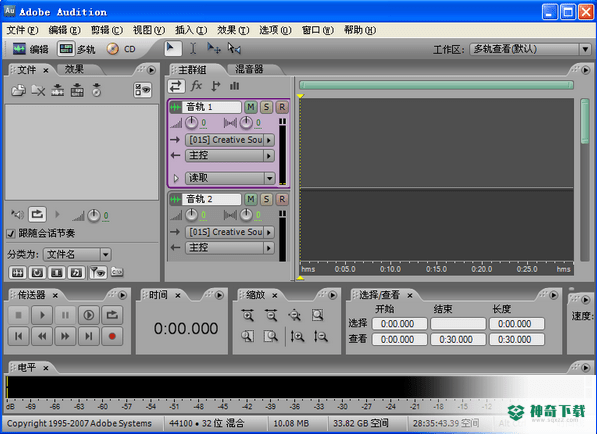Select the Hybrid tool arrow

tap(172, 48)
